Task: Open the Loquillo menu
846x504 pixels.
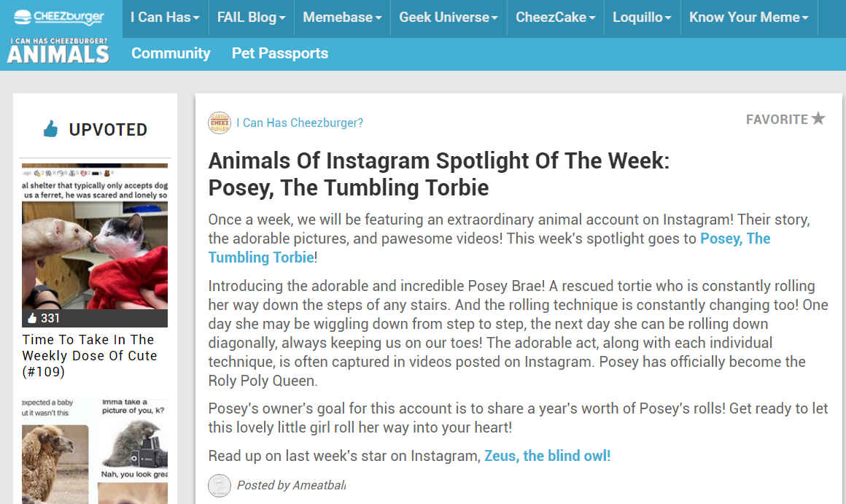Action: [642, 18]
